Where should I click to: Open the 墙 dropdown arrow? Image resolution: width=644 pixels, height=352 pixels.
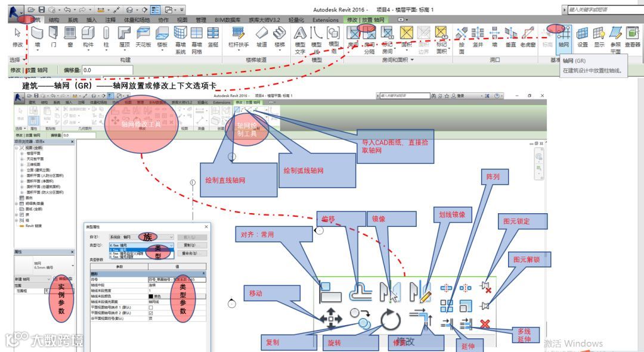coord(37,50)
